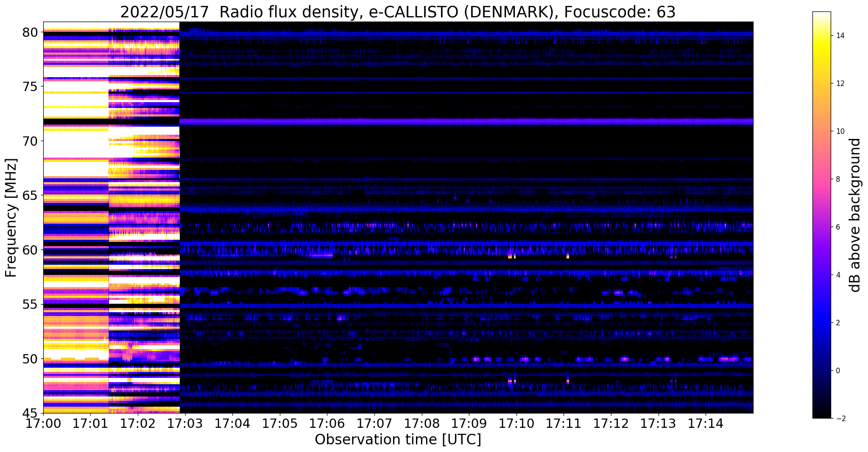This screenshot has width=868, height=452.
Task: Select the 50 MHz frequency tick label
Action: [x=31, y=359]
